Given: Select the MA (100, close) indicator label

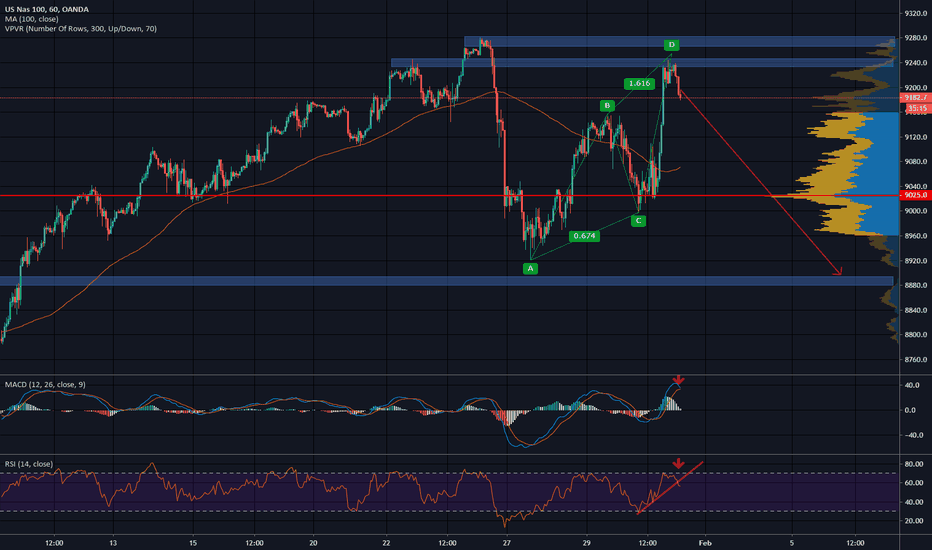Looking at the screenshot, I should pyautogui.click(x=32, y=19).
